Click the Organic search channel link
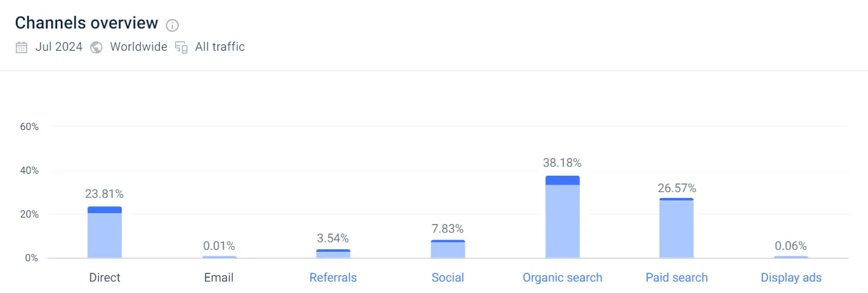868x293 pixels. click(562, 278)
